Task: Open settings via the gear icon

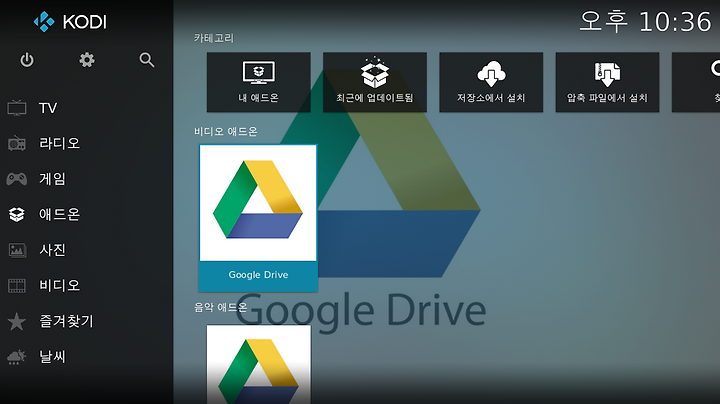Action: 87,60
